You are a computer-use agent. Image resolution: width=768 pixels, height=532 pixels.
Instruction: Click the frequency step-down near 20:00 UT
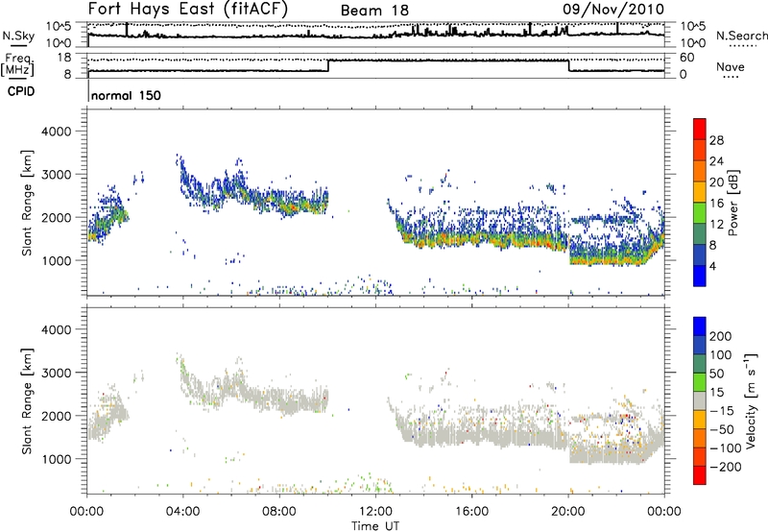point(568,65)
